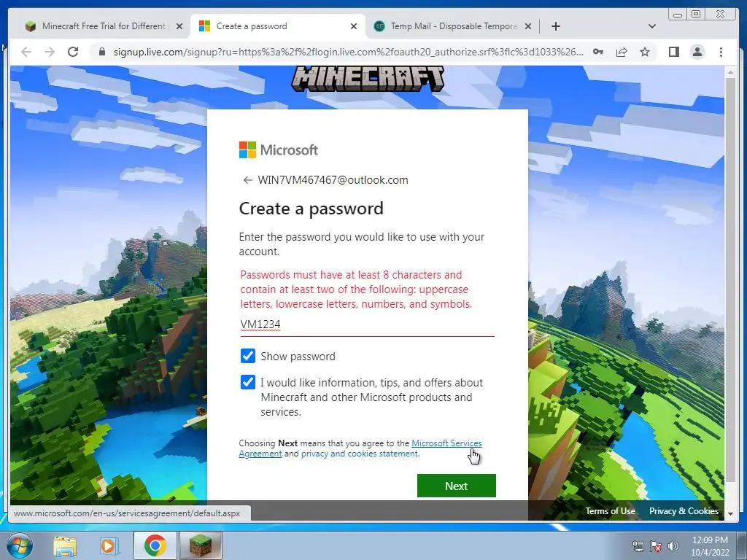Click the Chrome taskbar icon
The image size is (747, 560).
pos(155,545)
